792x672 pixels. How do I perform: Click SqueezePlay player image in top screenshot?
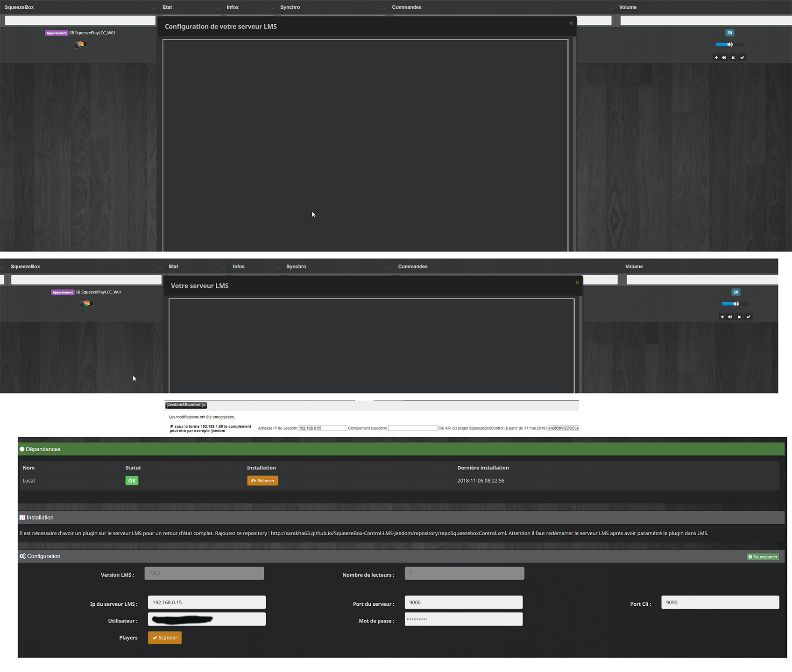80,44
